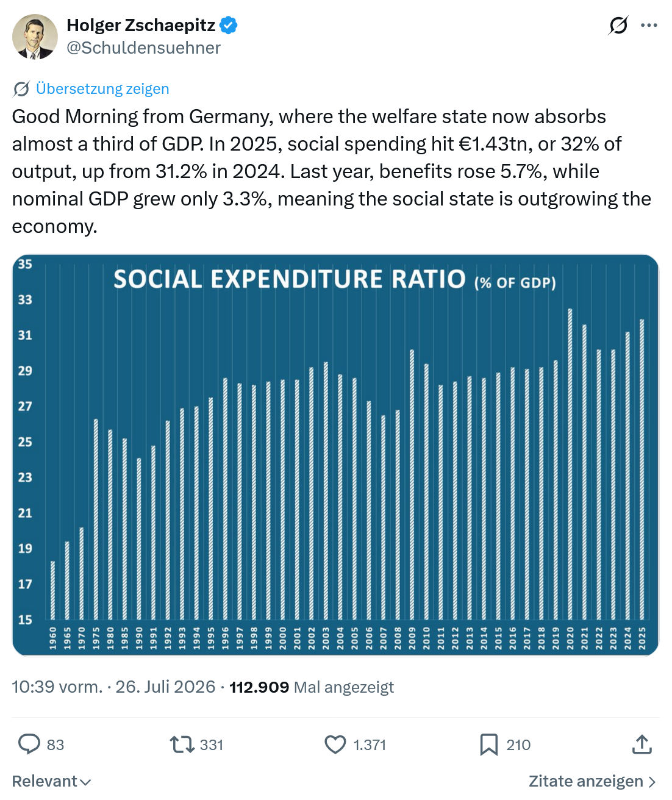672x800 pixels.
Task: Click the share upload icon
Action: pos(642,745)
